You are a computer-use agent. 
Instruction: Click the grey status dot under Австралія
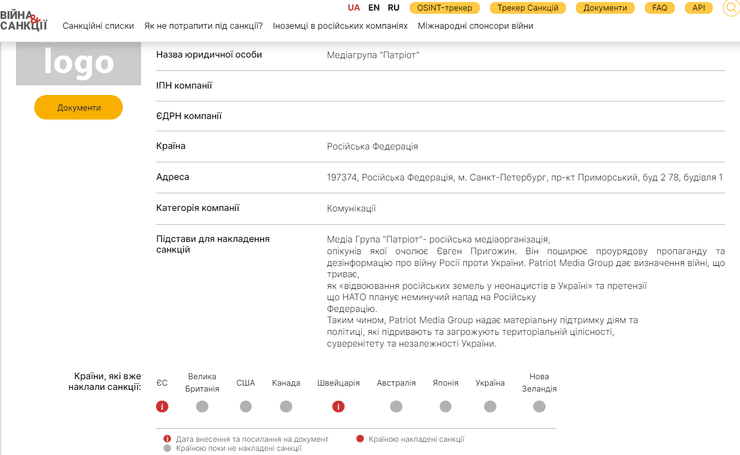(396, 407)
